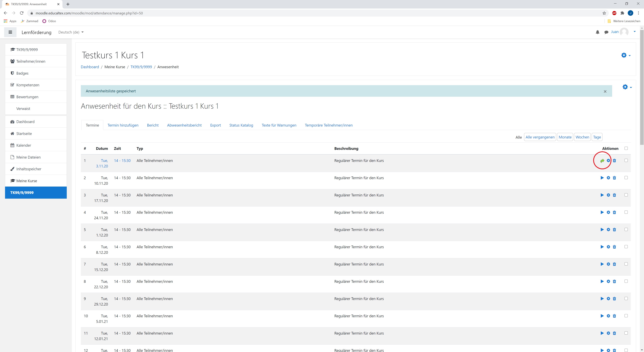Screen dimensions: 644x352
Task: Delete the 3.11.20 session with its trash icon
Action: [614, 160]
